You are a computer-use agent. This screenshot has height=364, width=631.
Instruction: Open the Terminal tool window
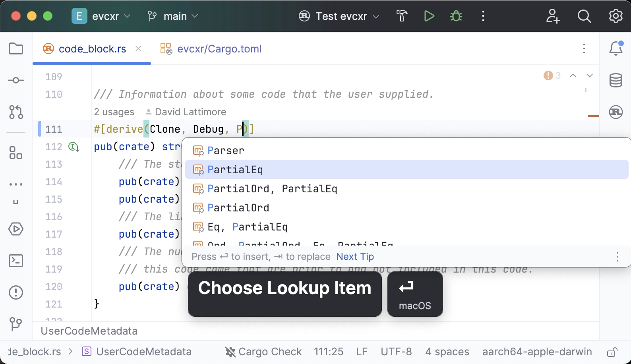[x=16, y=261]
